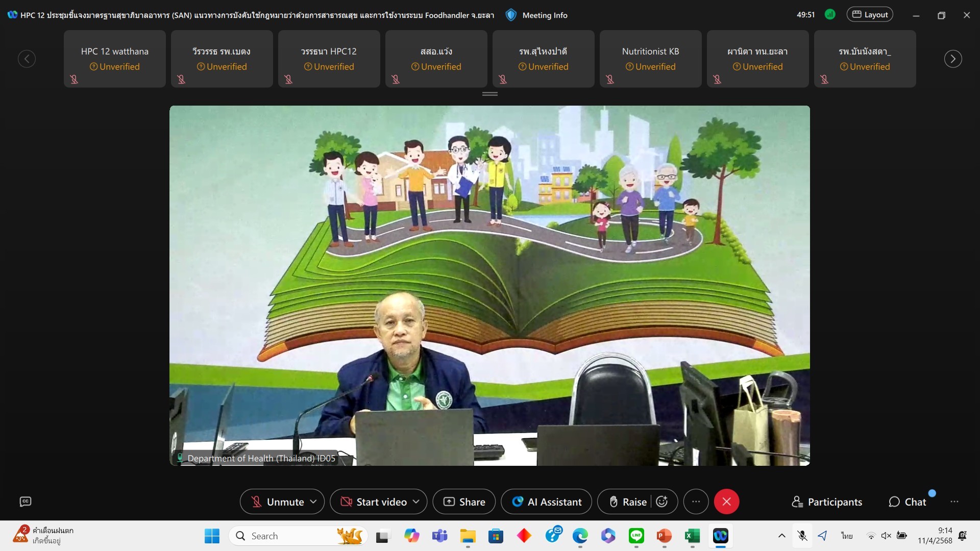Viewport: 980px width, 551px height.
Task: Open Microsoft Teams from the taskbar
Action: [x=439, y=536]
